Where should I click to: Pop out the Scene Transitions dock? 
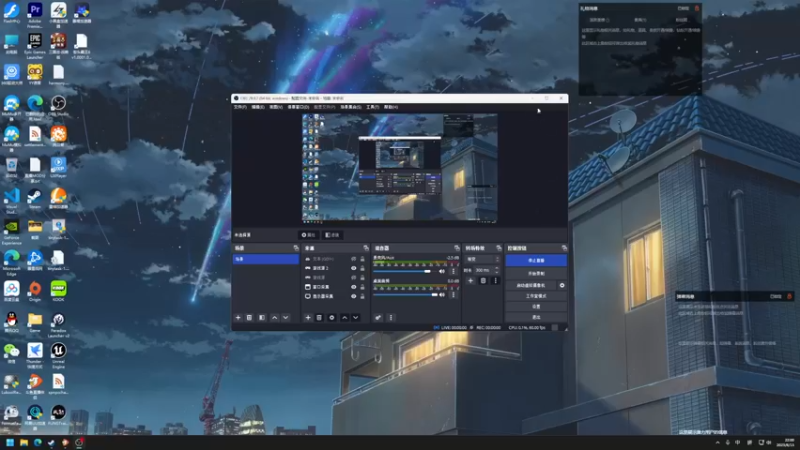(x=498, y=248)
